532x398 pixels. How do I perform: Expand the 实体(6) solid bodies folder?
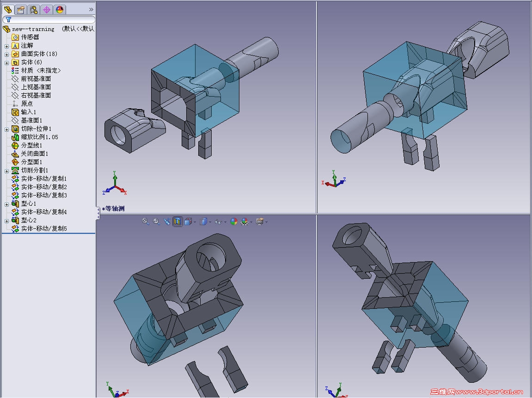point(7,63)
